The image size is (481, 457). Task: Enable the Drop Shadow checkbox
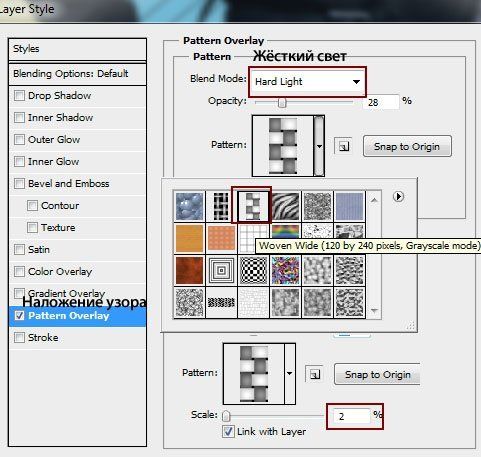coord(19,96)
